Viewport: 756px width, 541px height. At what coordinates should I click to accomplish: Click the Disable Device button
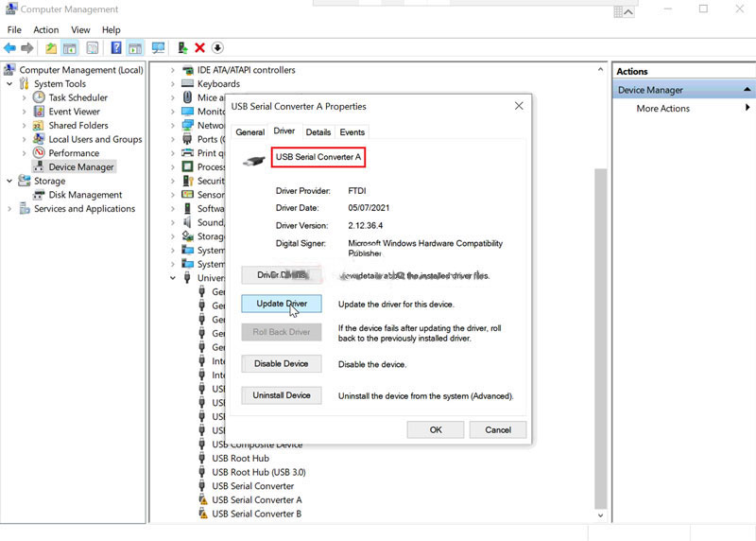coord(282,364)
